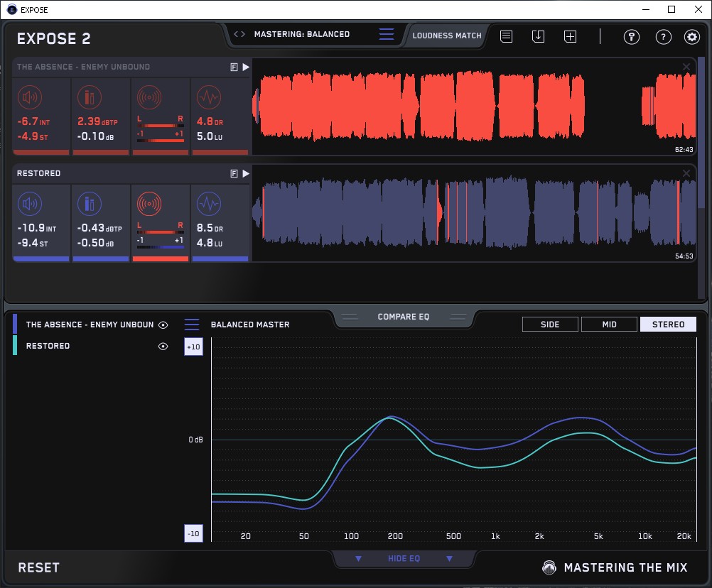The height and width of the screenshot is (588, 712).
Task: Click the EXPOSE app icon in title bar
Action: (x=12, y=9)
